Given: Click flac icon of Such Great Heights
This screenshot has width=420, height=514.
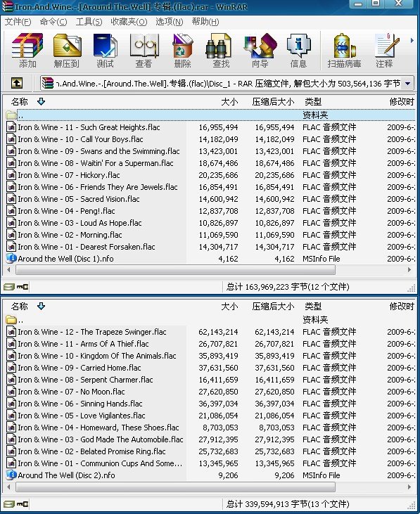Looking at the screenshot, I should (11, 127).
